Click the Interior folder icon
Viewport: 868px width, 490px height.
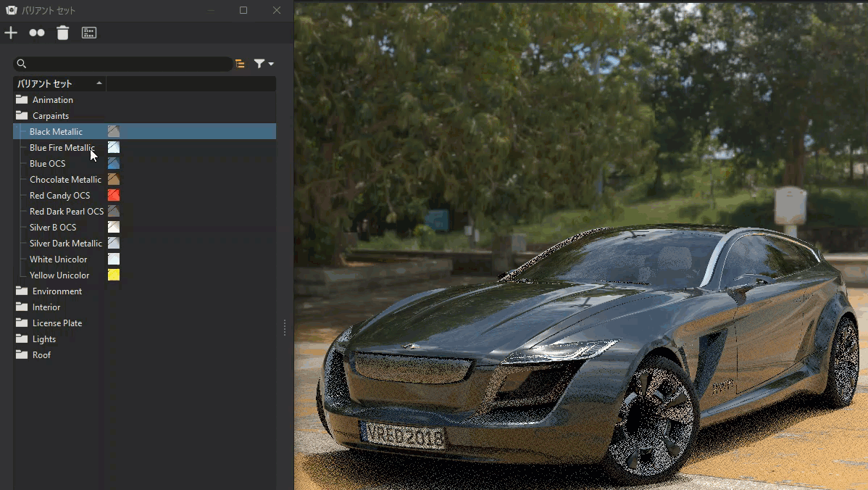pyautogui.click(x=22, y=307)
